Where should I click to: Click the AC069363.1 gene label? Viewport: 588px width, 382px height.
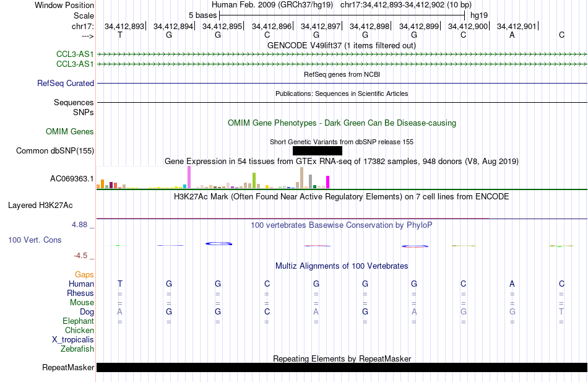coord(72,178)
